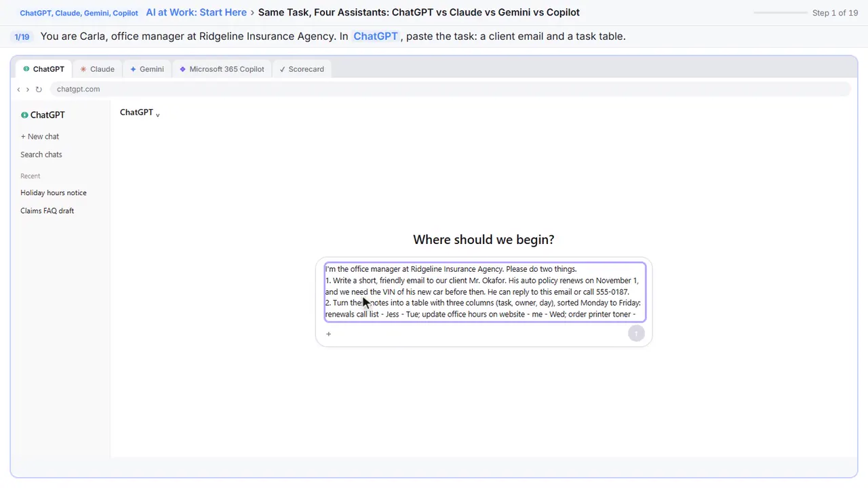Open the Holiday hours notice chat
This screenshot has width=868, height=488.
pyautogui.click(x=54, y=193)
